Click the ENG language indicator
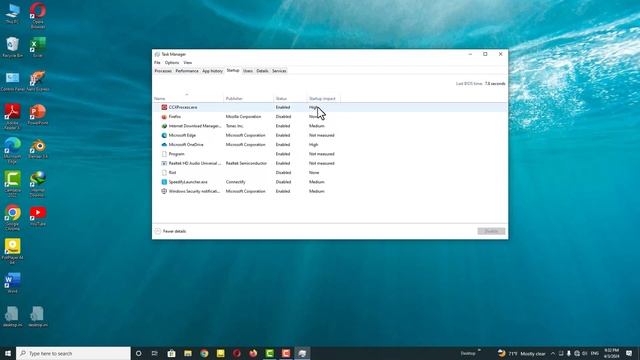Screen dimensions: 640x360 click(x=595, y=353)
